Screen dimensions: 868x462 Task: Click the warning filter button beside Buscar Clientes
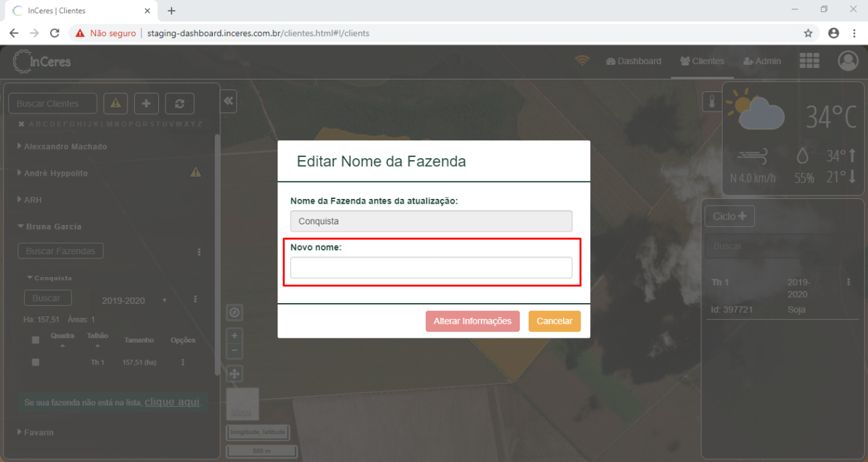[115, 103]
